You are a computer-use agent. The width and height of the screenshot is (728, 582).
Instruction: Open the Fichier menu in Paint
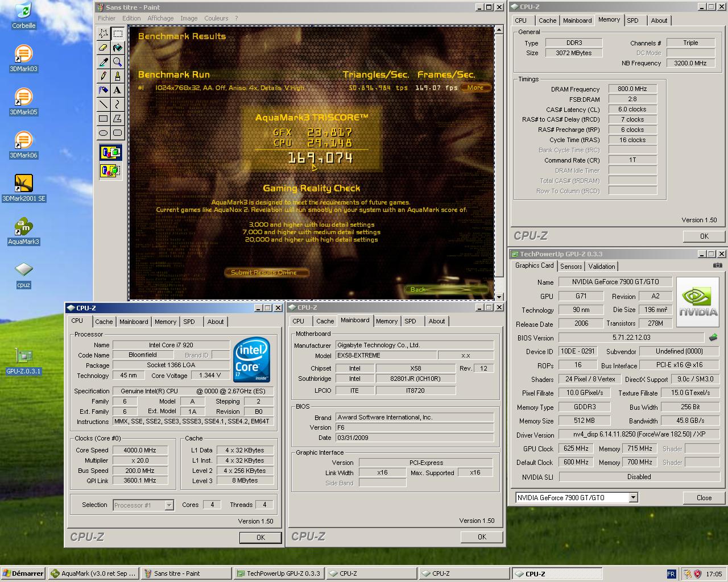pos(106,18)
